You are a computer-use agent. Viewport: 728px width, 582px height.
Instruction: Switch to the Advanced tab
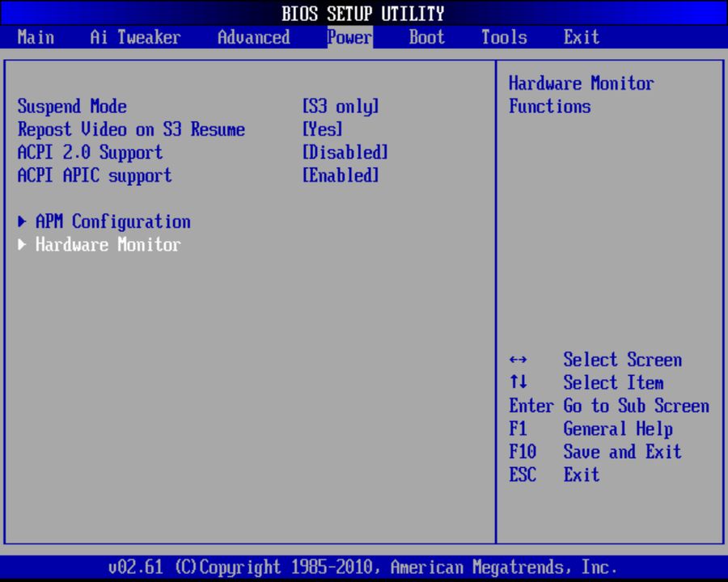[x=253, y=37]
